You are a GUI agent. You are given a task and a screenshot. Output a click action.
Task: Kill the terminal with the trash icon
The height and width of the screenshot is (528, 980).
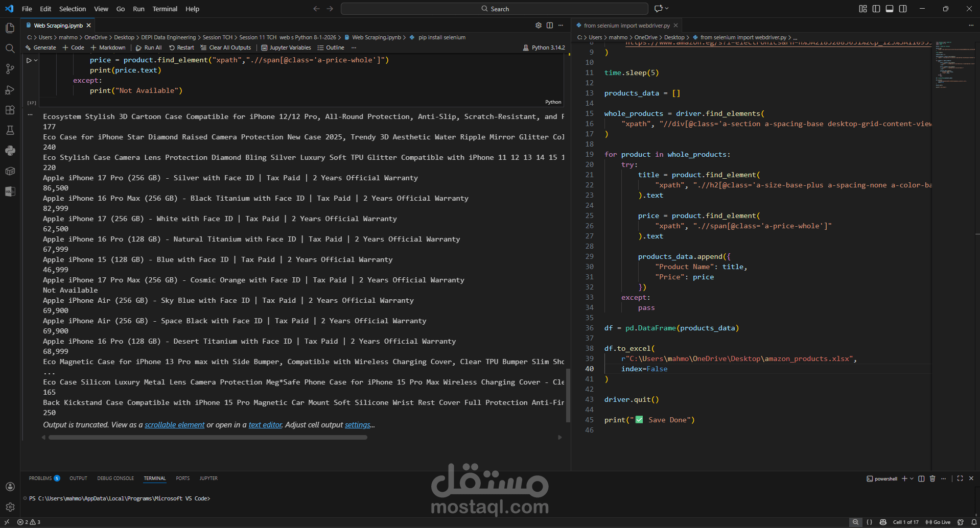click(x=932, y=478)
